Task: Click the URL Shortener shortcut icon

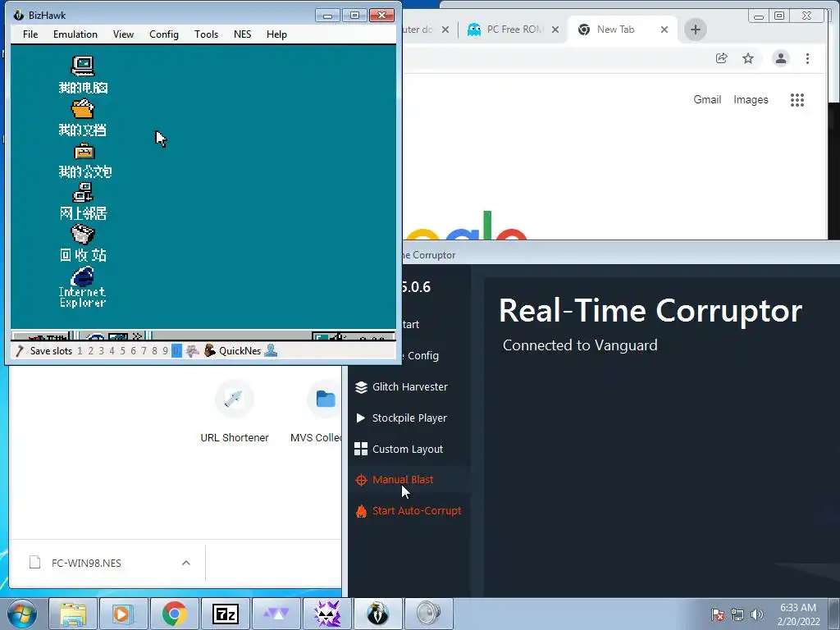Action: (x=234, y=399)
